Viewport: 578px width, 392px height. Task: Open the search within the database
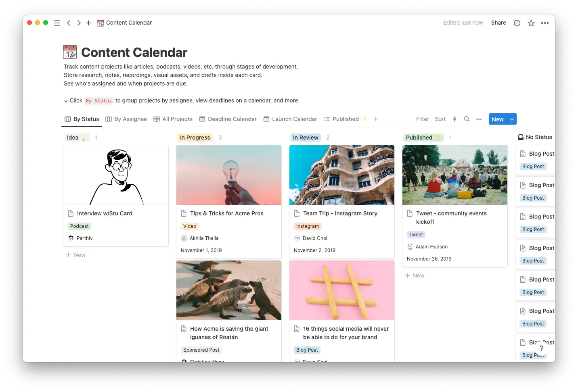click(x=467, y=119)
